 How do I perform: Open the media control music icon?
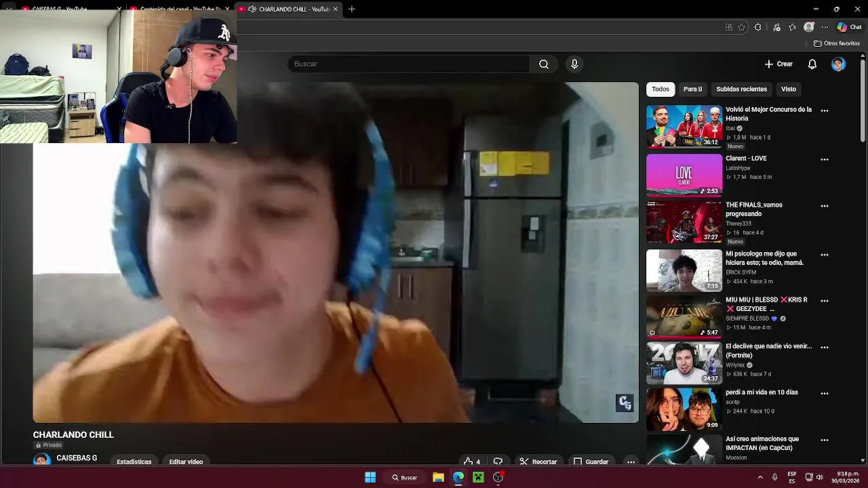[x=776, y=27]
